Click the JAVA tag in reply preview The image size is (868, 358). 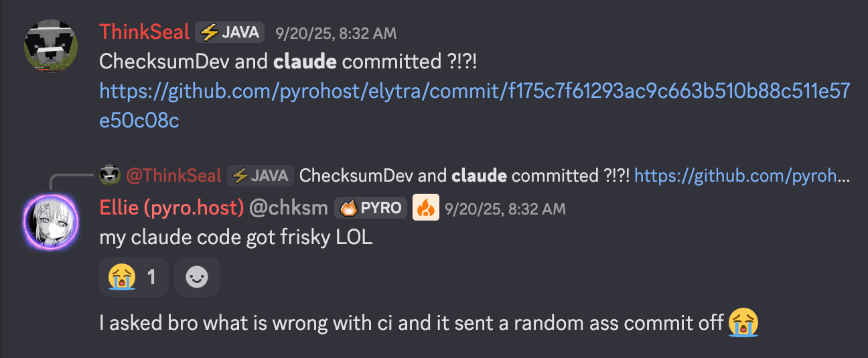pyautogui.click(x=261, y=176)
